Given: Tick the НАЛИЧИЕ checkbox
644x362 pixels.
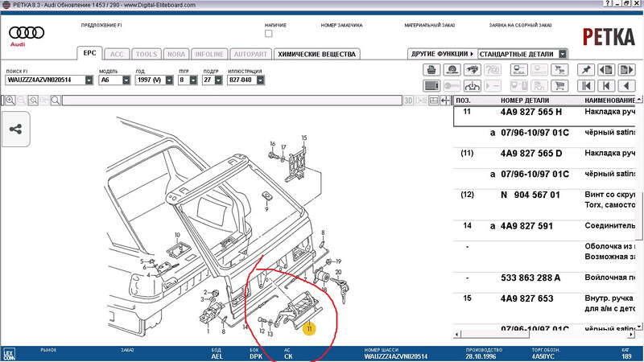Looking at the screenshot, I should click(269, 34).
